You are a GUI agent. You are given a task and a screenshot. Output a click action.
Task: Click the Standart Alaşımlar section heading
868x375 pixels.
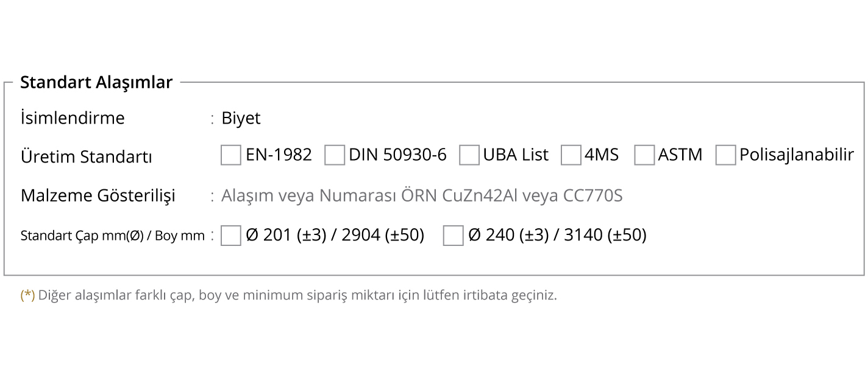pos(96,82)
